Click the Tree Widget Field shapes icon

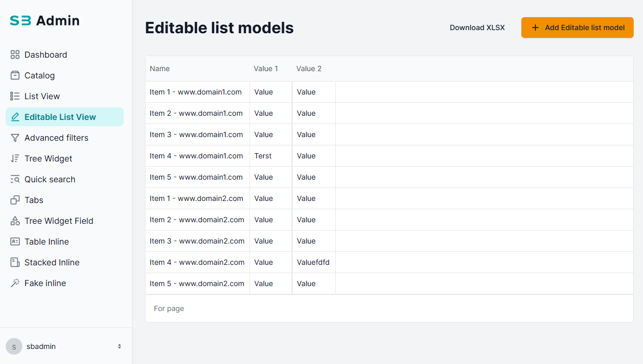click(x=15, y=221)
